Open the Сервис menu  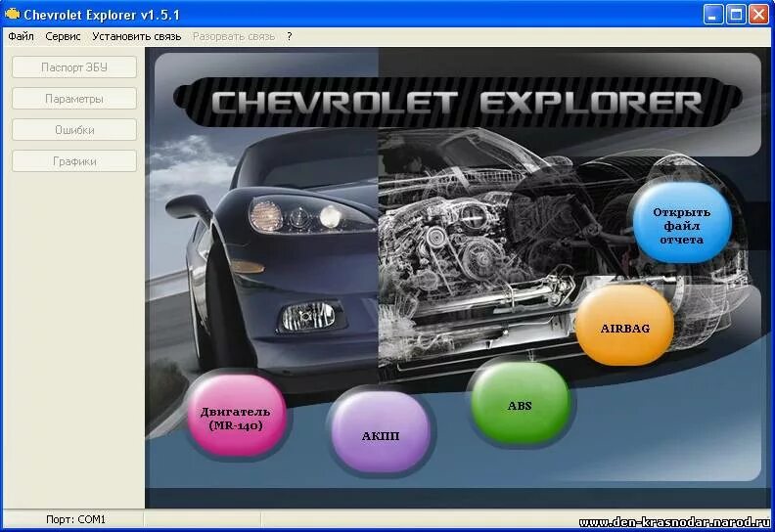click(x=63, y=36)
